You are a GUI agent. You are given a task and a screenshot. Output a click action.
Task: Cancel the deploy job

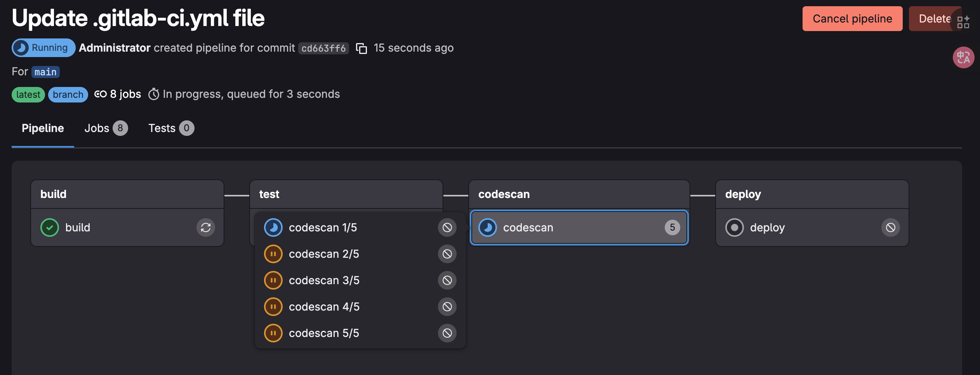[x=891, y=227]
